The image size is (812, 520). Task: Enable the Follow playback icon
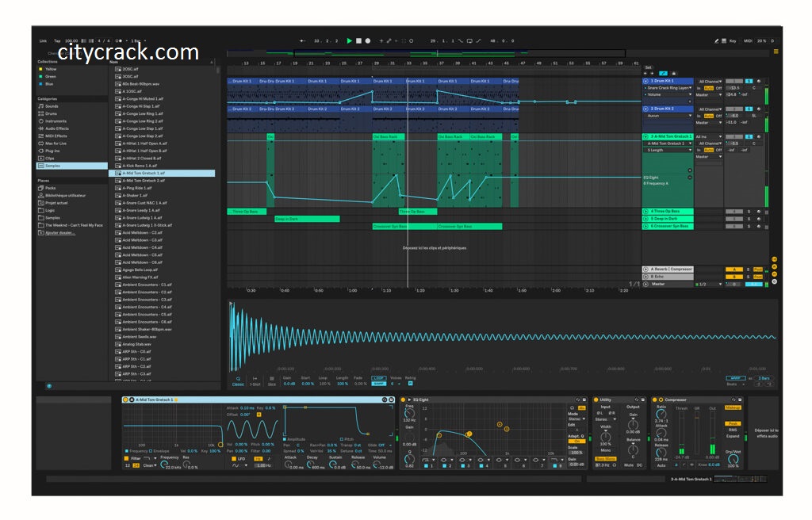pyautogui.click(x=302, y=40)
